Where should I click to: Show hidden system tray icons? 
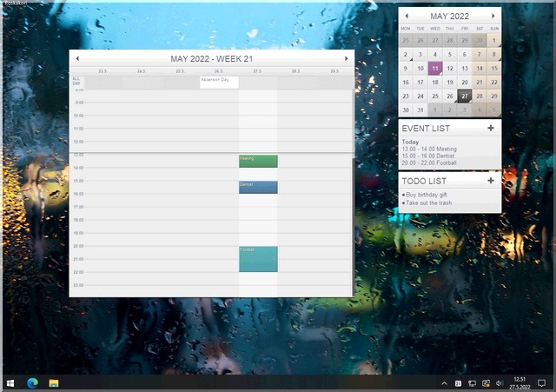click(x=444, y=383)
